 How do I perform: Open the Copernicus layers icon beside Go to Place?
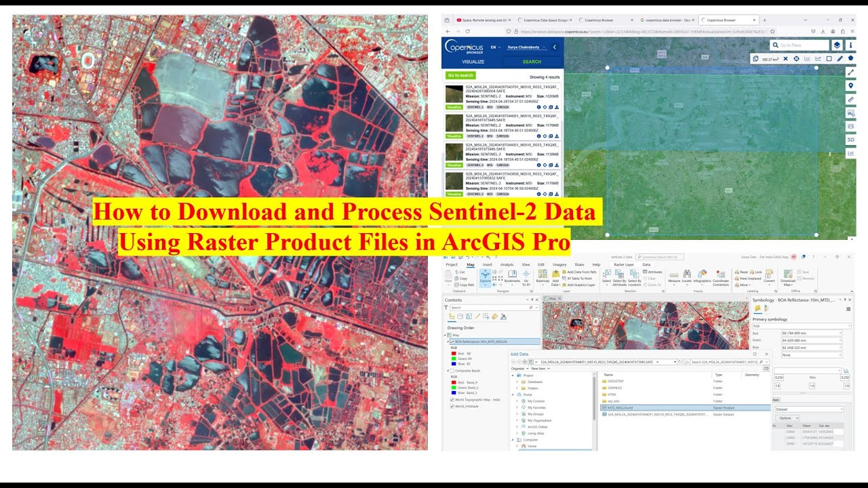837,45
